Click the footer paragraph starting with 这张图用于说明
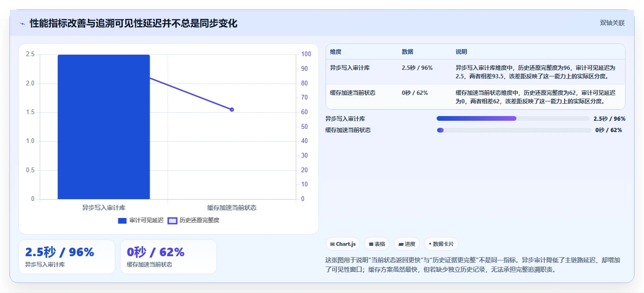Image resolution: width=644 pixels, height=293 pixels. click(x=472, y=265)
